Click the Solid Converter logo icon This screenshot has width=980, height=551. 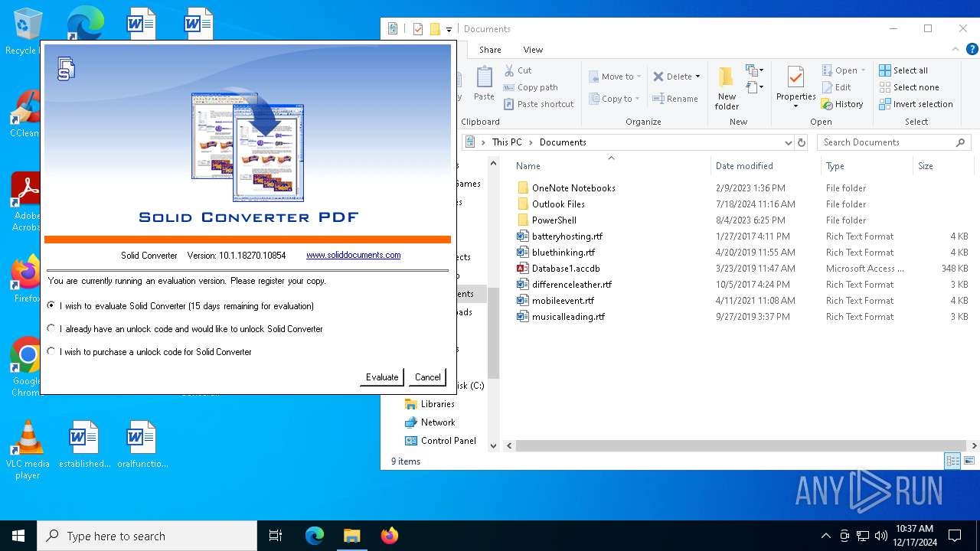coord(67,69)
